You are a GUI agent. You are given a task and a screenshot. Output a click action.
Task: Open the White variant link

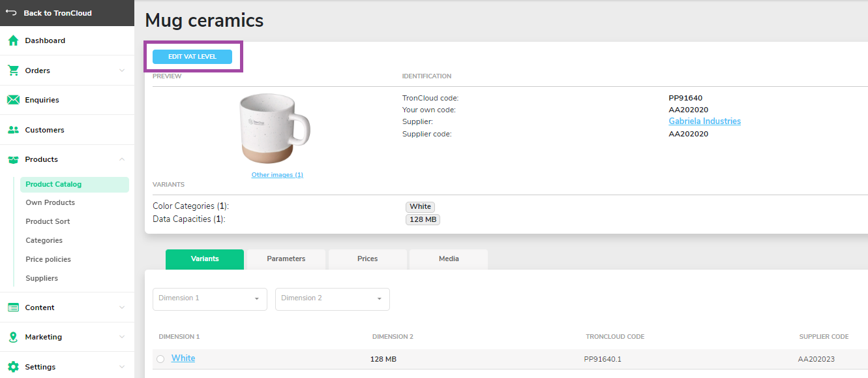pyautogui.click(x=183, y=358)
